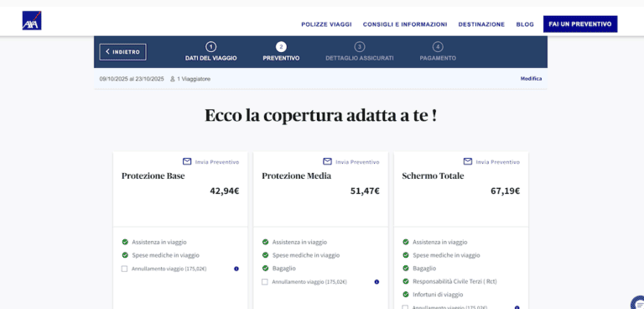644x309 pixels.
Task: Click the AXA logo
Action: (32, 21)
